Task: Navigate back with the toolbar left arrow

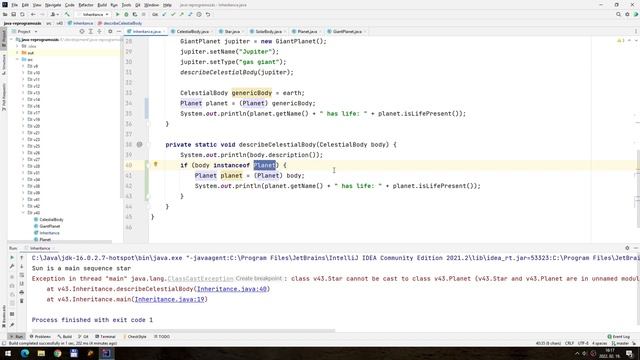Action: [x=33, y=14]
